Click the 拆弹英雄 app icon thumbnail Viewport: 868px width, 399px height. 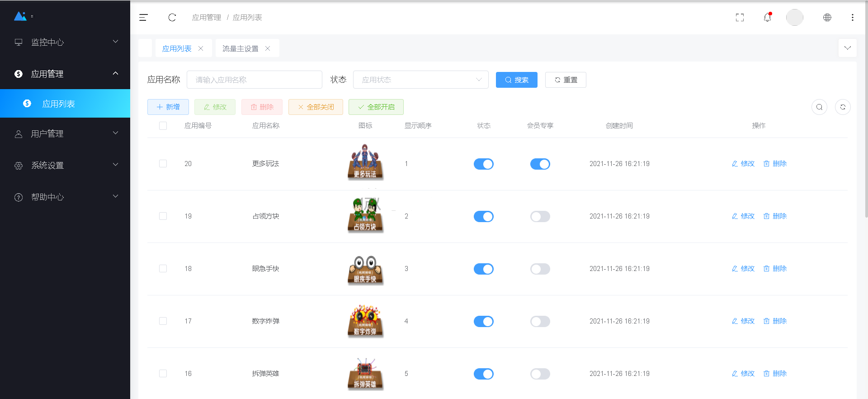pyautogui.click(x=365, y=374)
